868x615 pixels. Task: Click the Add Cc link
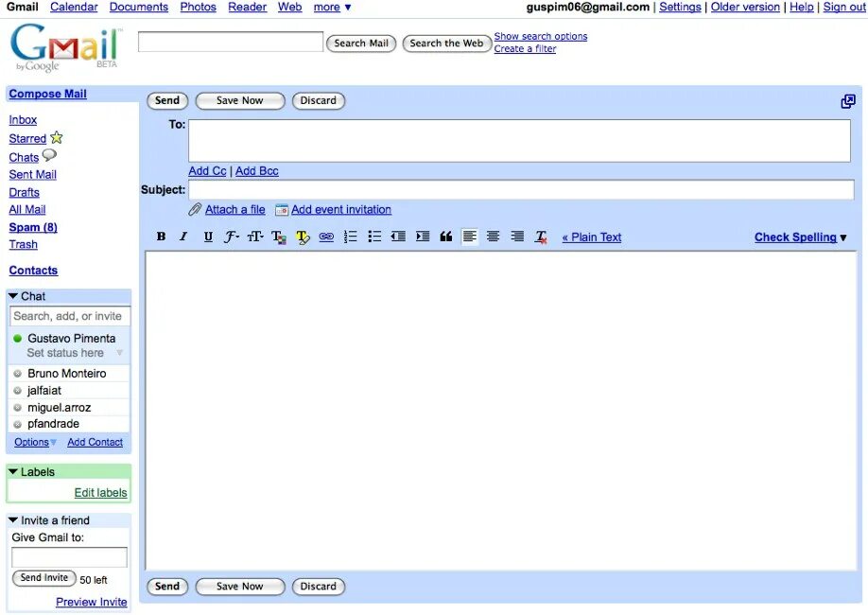[x=208, y=170]
